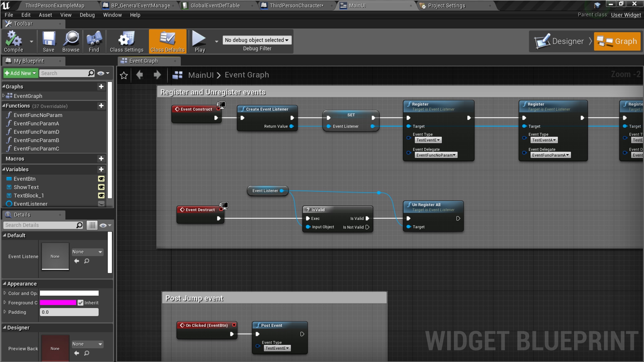Open Class Defaults

[x=167, y=40]
